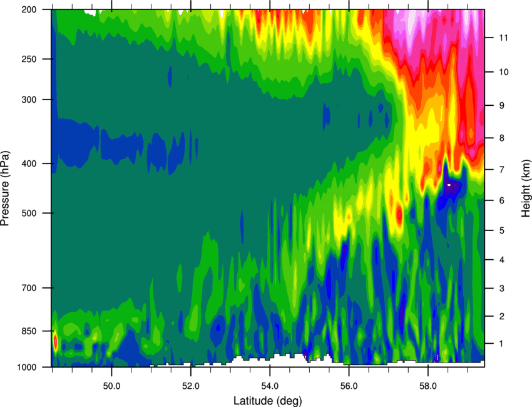
Task: Click the 58.0 latitude tick label
Action: click(428, 386)
